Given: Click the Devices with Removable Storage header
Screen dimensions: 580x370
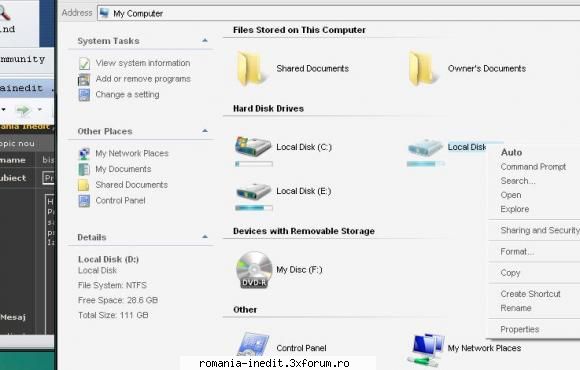Looking at the screenshot, I should point(304,231).
